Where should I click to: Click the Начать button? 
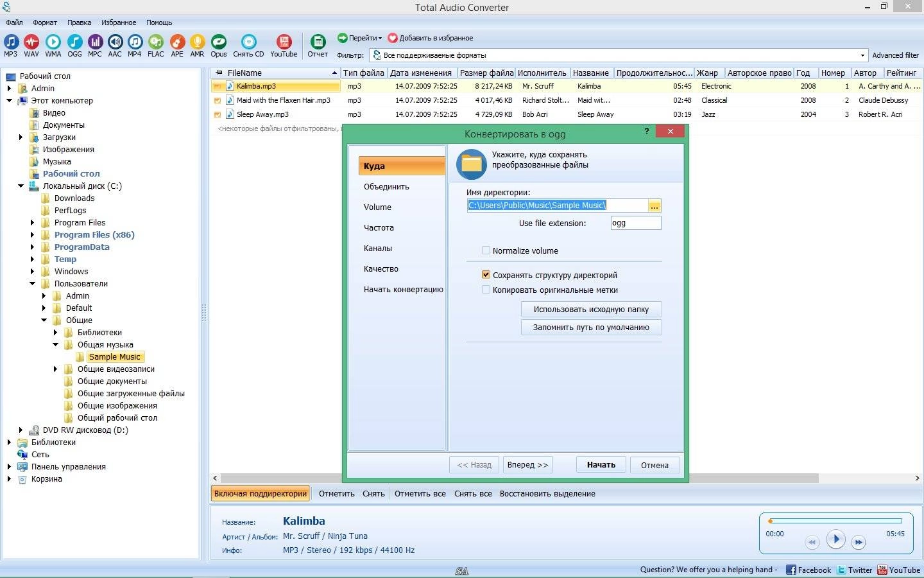point(601,465)
